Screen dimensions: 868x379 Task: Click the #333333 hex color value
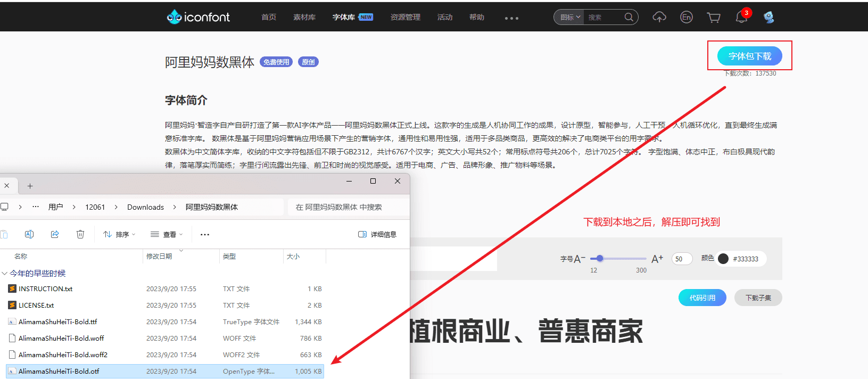click(746, 259)
